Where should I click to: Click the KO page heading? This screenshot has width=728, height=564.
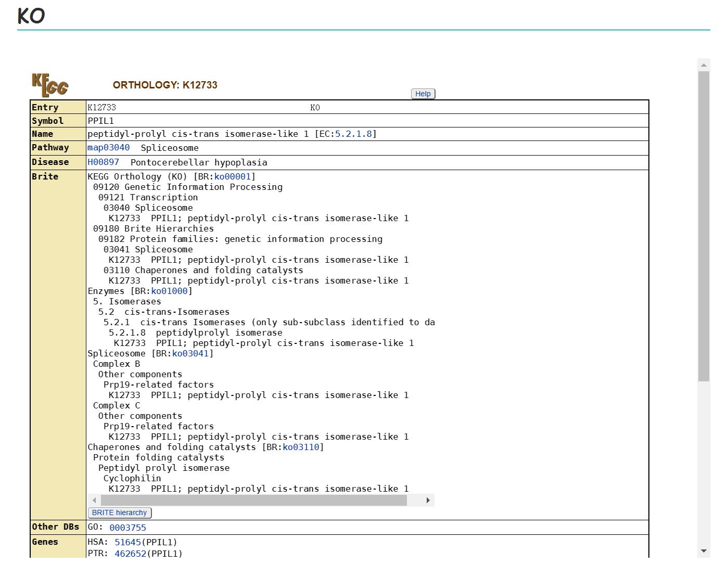pyautogui.click(x=31, y=16)
